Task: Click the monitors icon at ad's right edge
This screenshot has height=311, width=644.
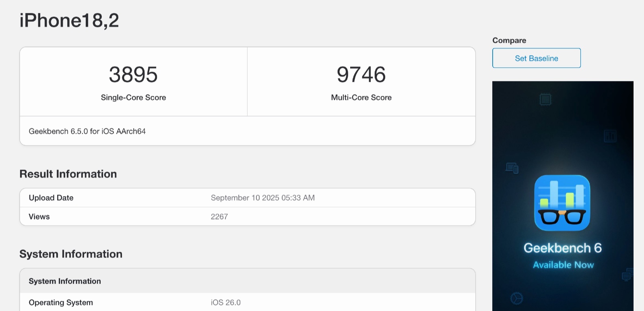Action: tap(627, 275)
